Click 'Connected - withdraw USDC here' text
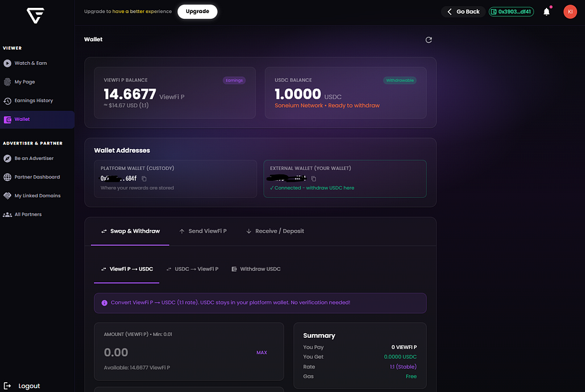Viewport: 585px width, 392px height. tap(314, 188)
